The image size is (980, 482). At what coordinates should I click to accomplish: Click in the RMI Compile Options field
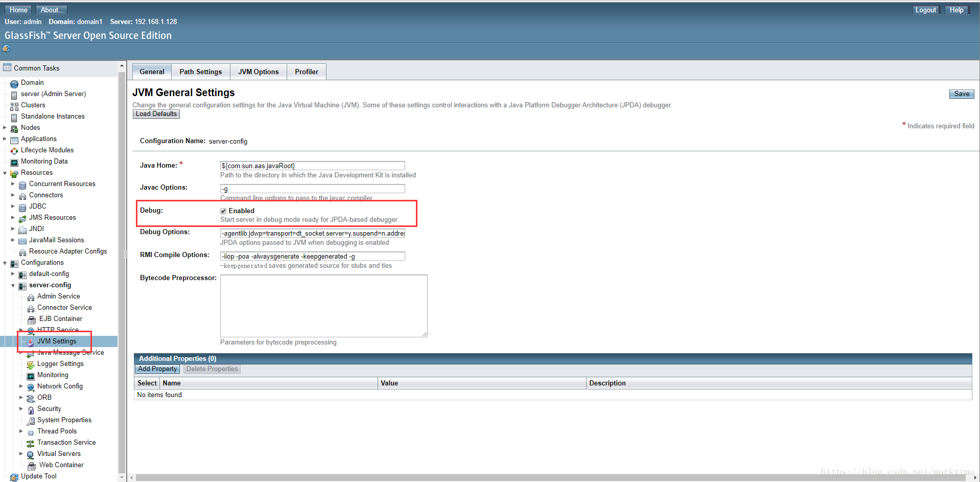click(312, 256)
